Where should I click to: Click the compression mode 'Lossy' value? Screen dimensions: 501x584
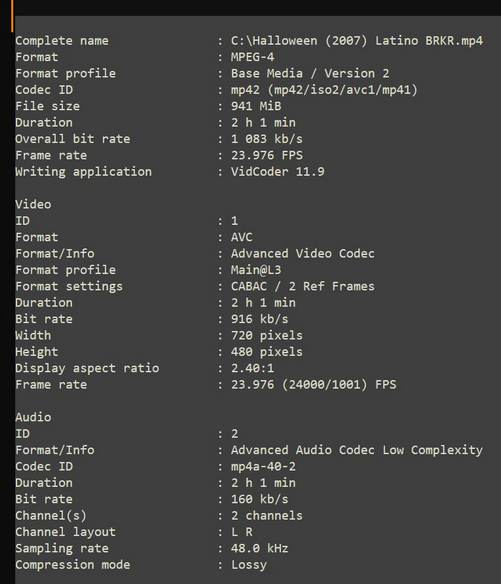click(249, 565)
